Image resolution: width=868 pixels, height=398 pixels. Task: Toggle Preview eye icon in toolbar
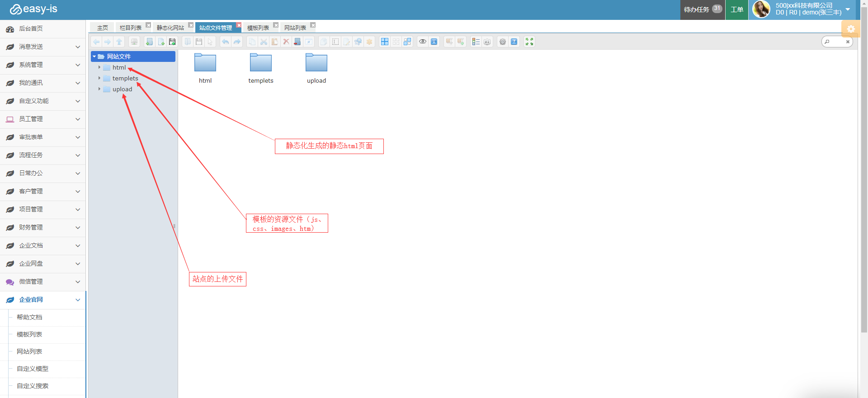[423, 42]
